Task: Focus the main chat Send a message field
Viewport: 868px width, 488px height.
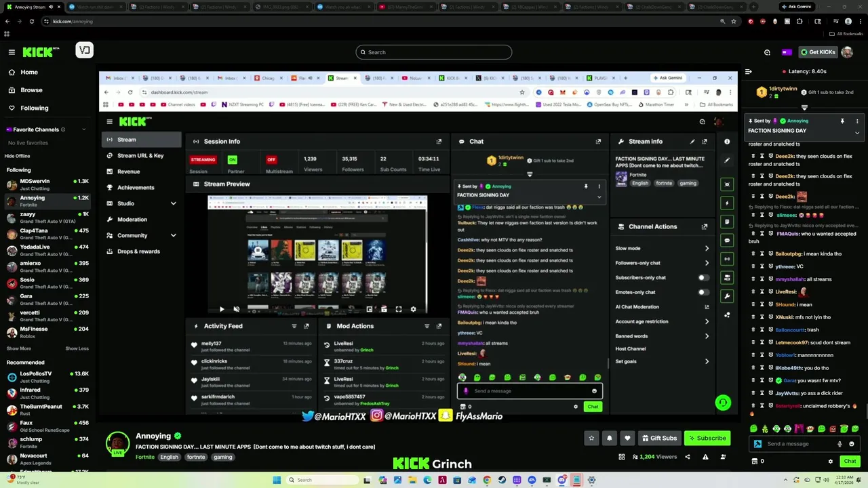Action: pos(799,444)
